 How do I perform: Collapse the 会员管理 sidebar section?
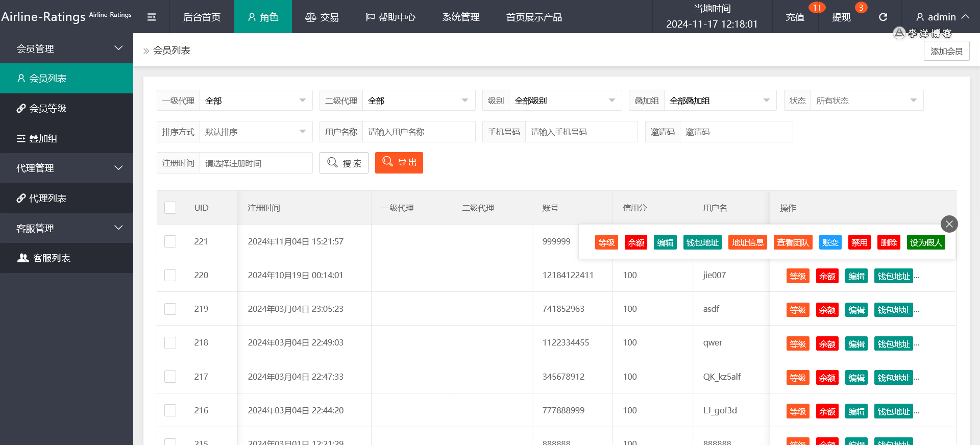coord(66,48)
